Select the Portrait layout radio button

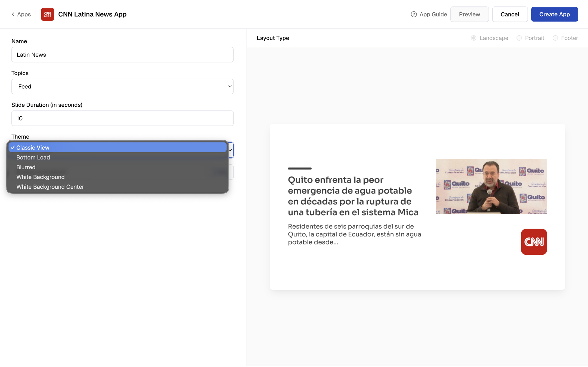coord(519,38)
